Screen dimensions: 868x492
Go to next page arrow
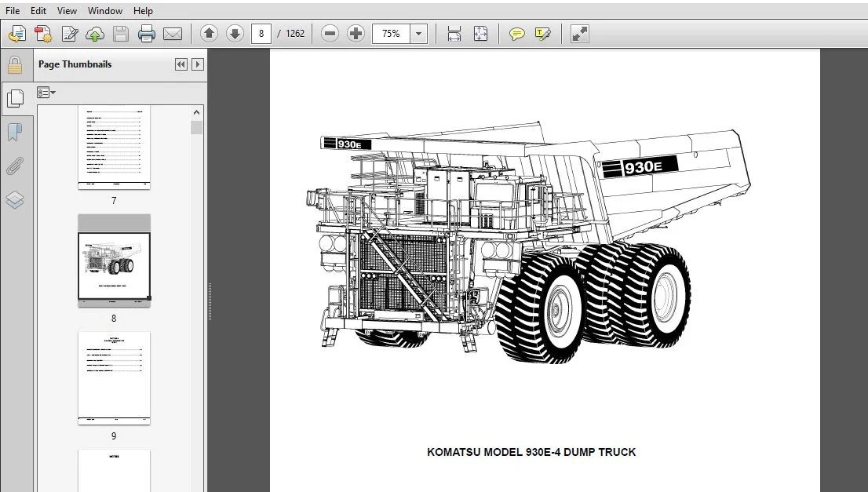click(235, 34)
